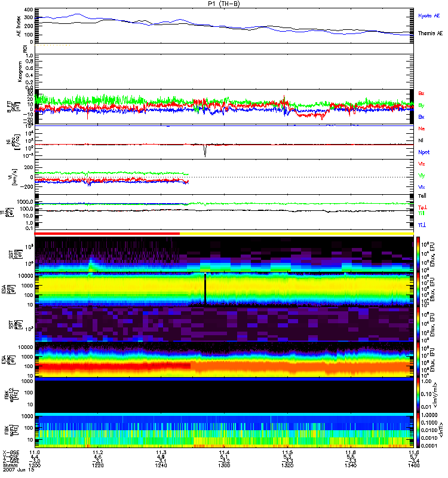
Task: Click the 1400 time tick label
Action: 414,465
